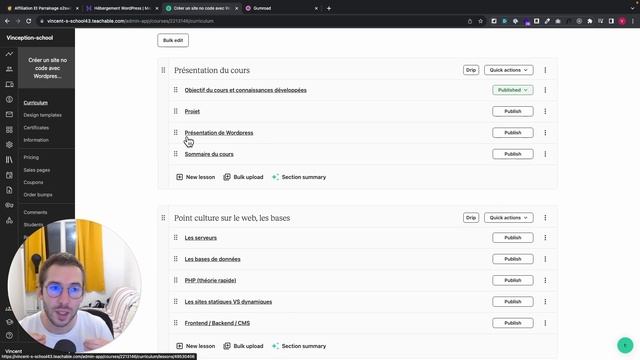Open the browser extensions puzzle icon
Image resolution: width=640 pixels, height=360 pixels.
point(589,21)
